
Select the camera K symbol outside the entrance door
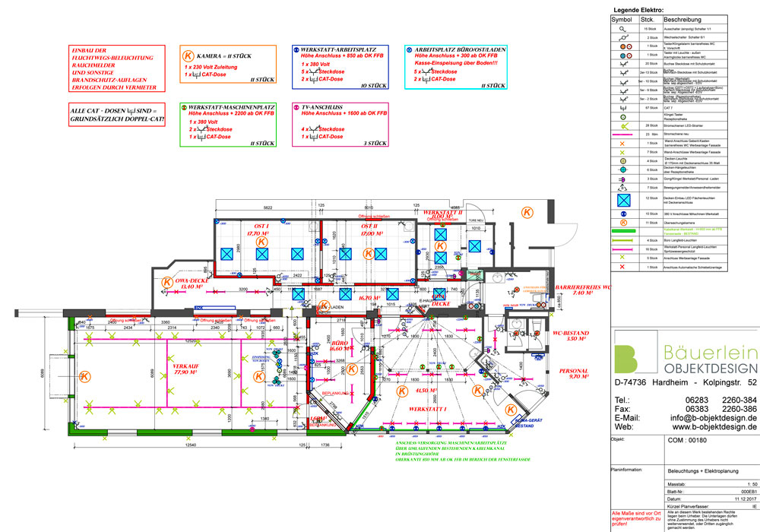point(527,212)
